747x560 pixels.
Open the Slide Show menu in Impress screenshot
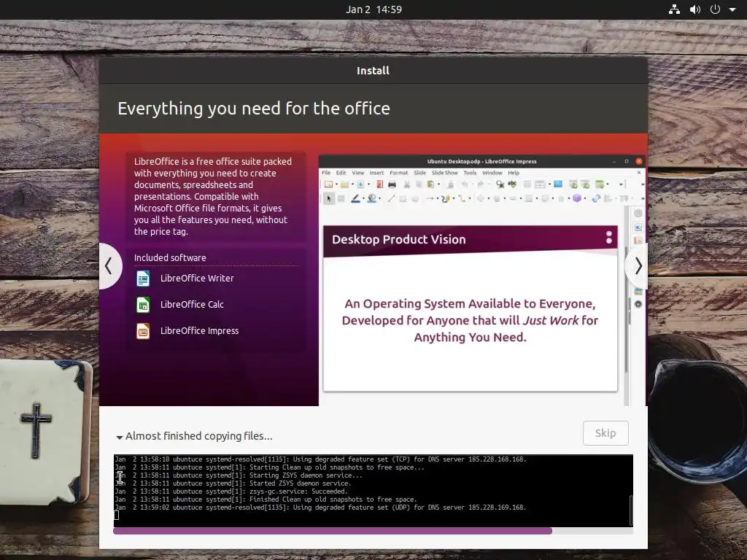[444, 173]
